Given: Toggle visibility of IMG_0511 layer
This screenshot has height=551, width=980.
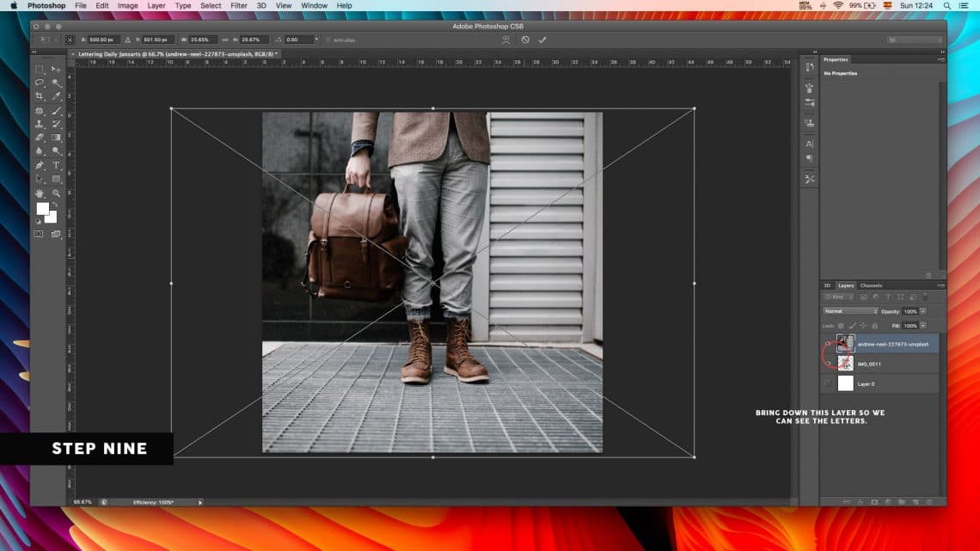Looking at the screenshot, I should point(828,364).
